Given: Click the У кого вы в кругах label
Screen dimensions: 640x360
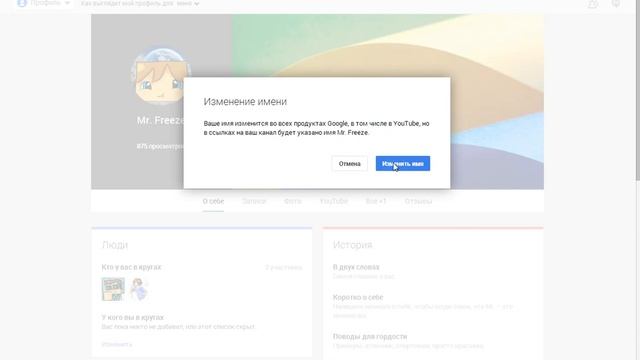Looking at the screenshot, I should pyautogui.click(x=133, y=318).
